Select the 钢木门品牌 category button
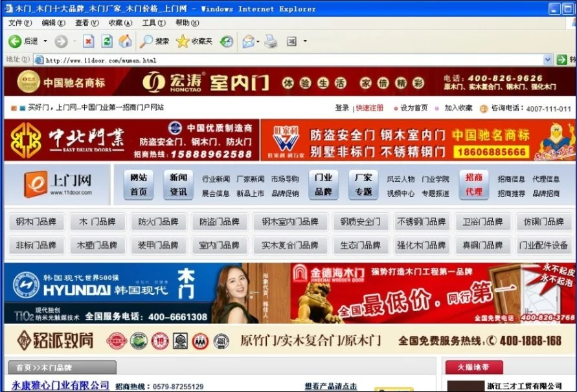Screen dimensions: 577x392 pyautogui.click(x=36, y=222)
